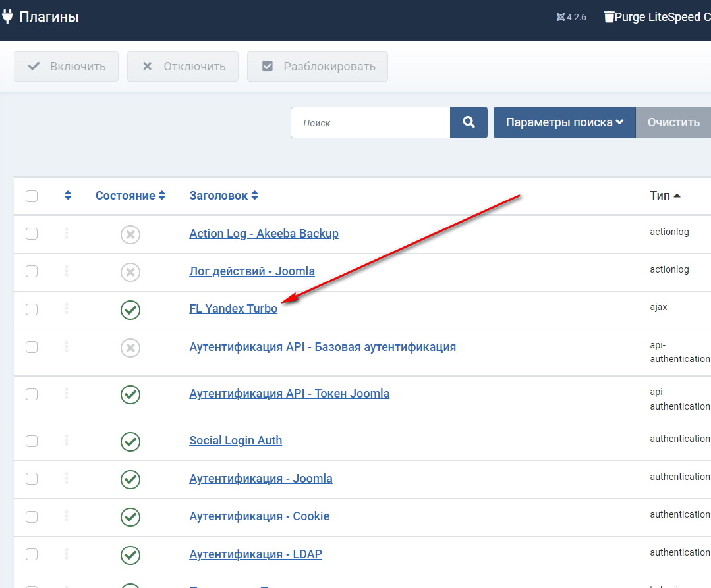
Task: Select checkbox next to FL Yandex Turbo
Action: [32, 309]
